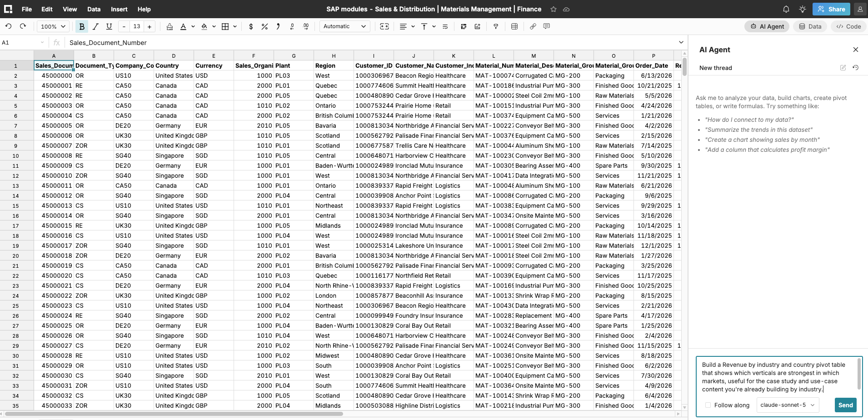Expand the vertical alignment dropdown arrow
This screenshot has width=868, height=420.
[x=434, y=26]
